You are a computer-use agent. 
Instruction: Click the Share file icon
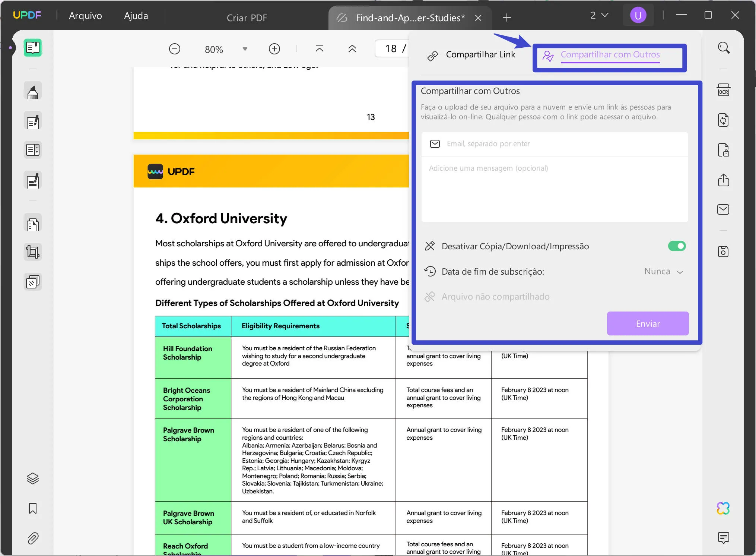pyautogui.click(x=724, y=180)
